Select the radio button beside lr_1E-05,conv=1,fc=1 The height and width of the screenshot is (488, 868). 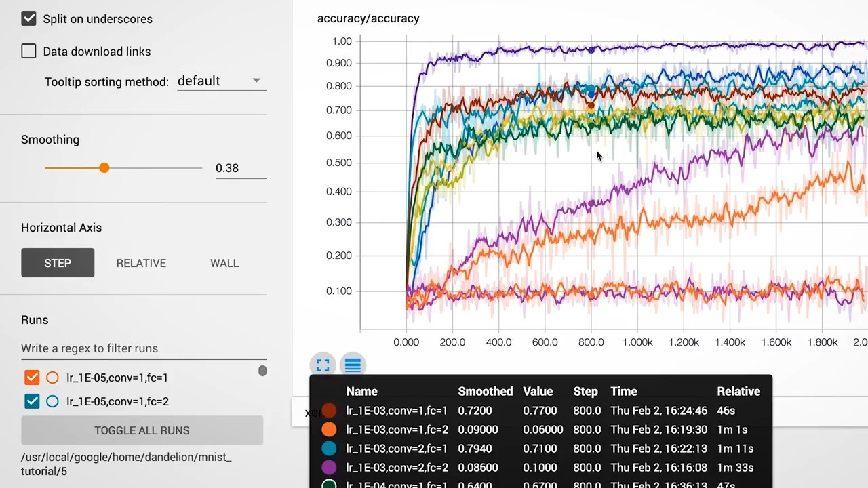pos(52,377)
